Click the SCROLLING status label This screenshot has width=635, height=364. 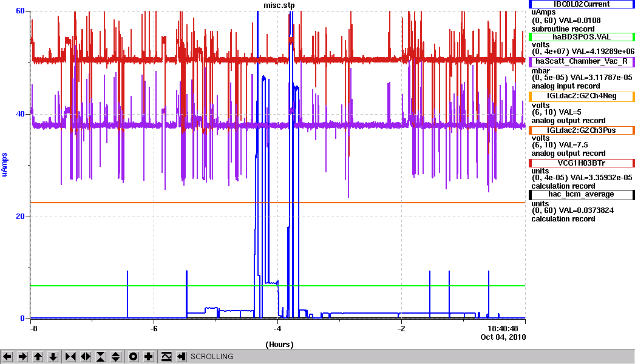pyautogui.click(x=212, y=357)
